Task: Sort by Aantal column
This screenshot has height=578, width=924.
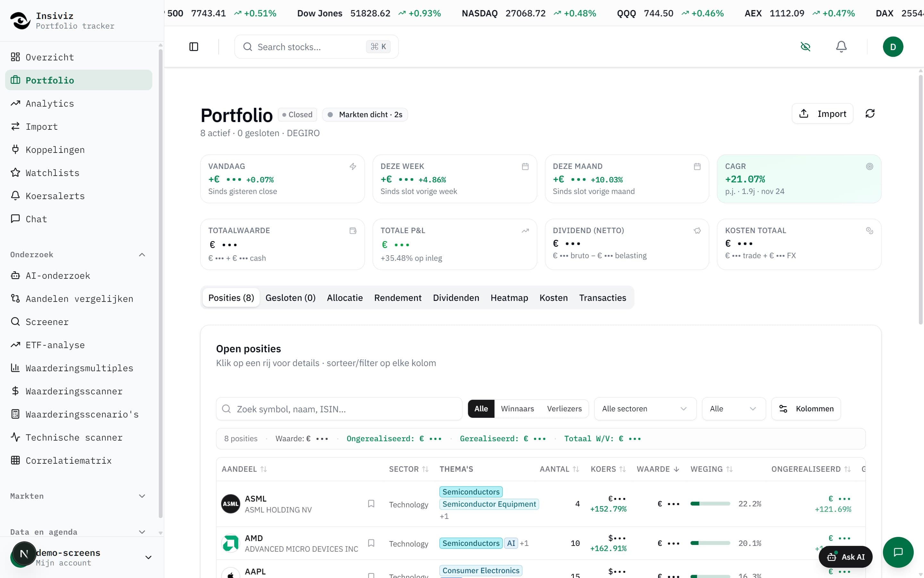Action: [559, 469]
